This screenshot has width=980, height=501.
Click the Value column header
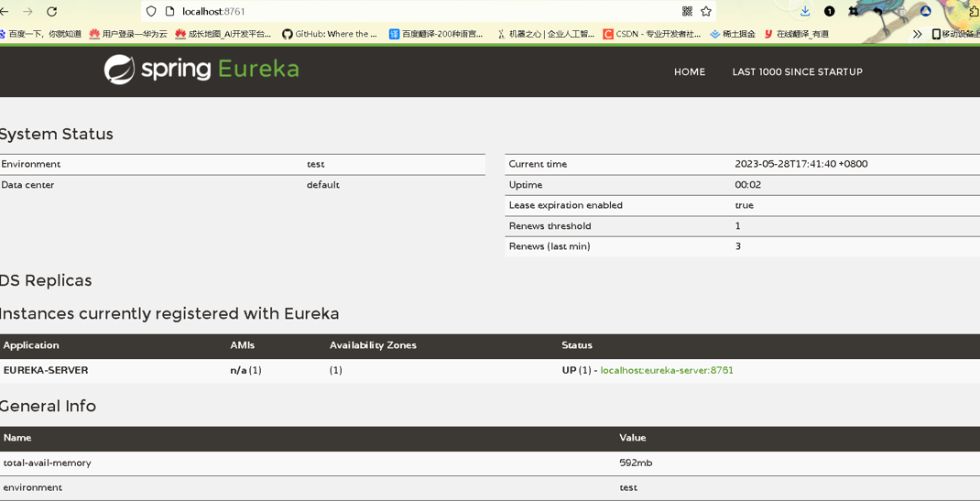[x=633, y=437]
